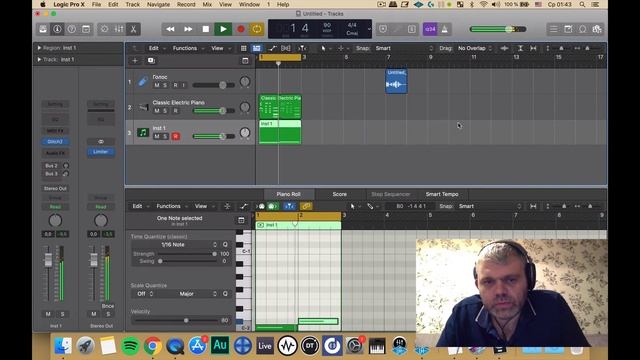The image size is (640, 360).
Task: Click the add new track plus button
Action: pos(135,60)
